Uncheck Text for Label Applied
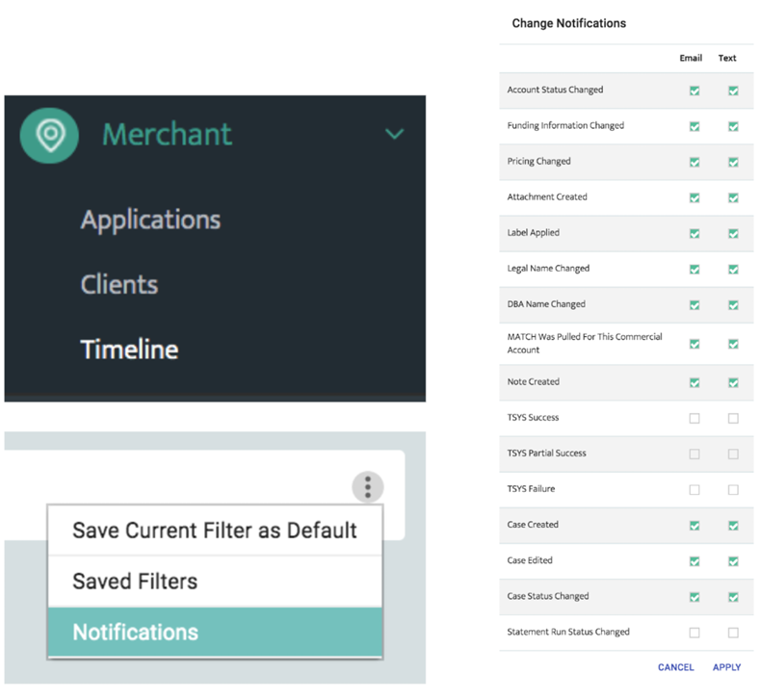This screenshot has height=700, width=760. point(733,234)
